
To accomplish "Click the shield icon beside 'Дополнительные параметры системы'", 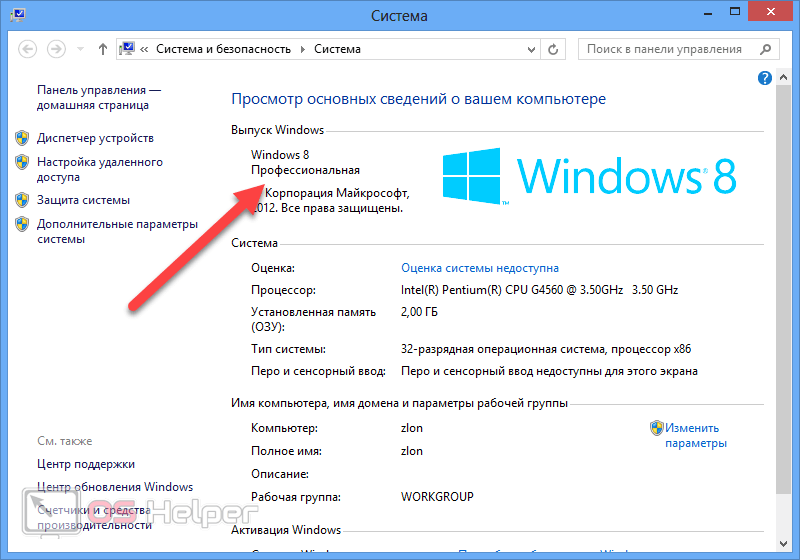I will coord(22,224).
